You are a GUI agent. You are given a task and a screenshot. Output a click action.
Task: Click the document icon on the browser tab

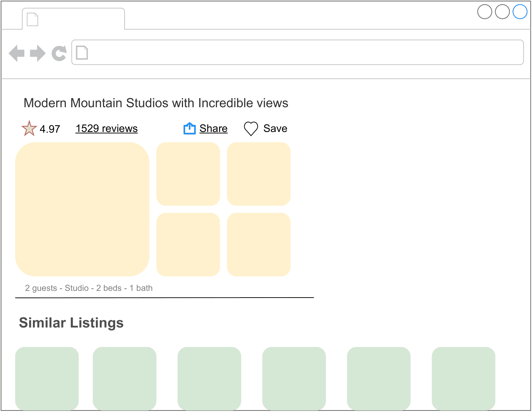pyautogui.click(x=32, y=20)
